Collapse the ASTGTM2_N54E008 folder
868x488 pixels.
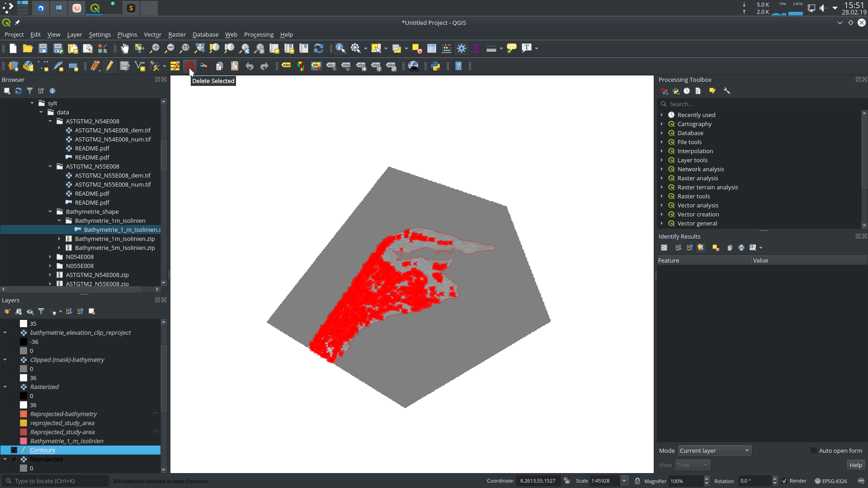click(50, 121)
